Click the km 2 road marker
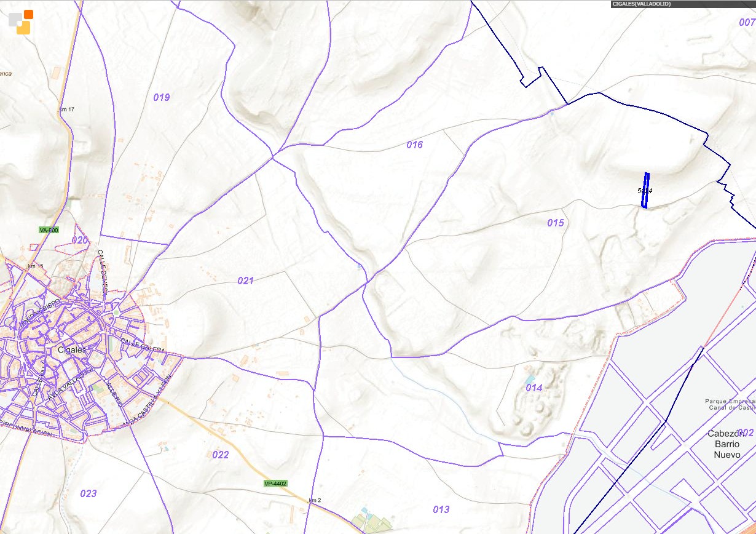Viewport: 756px width, 534px height. pos(315,500)
